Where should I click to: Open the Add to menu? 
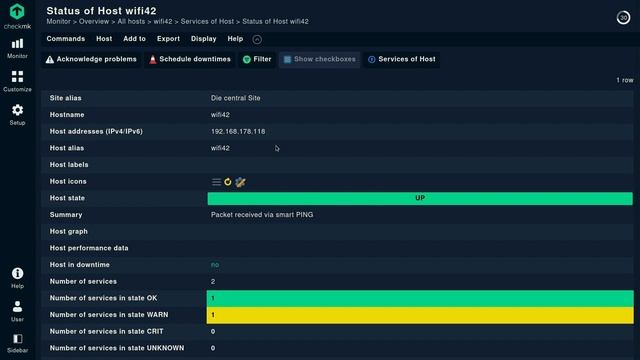[134, 39]
